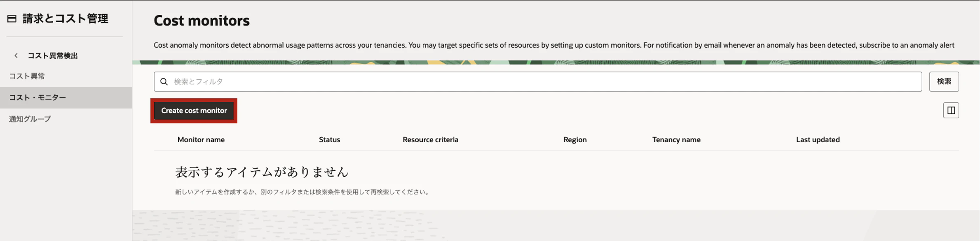
Task: Open the column layout icon button
Action: 951,110
